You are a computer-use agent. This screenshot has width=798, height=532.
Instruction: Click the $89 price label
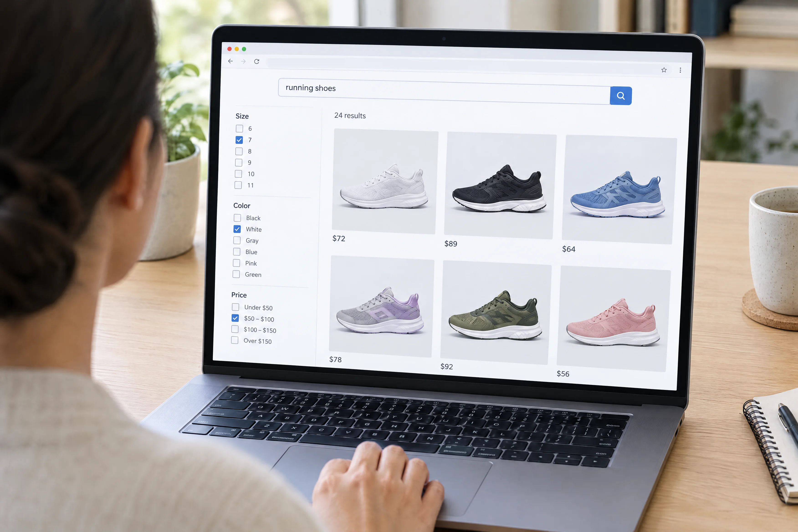(450, 244)
